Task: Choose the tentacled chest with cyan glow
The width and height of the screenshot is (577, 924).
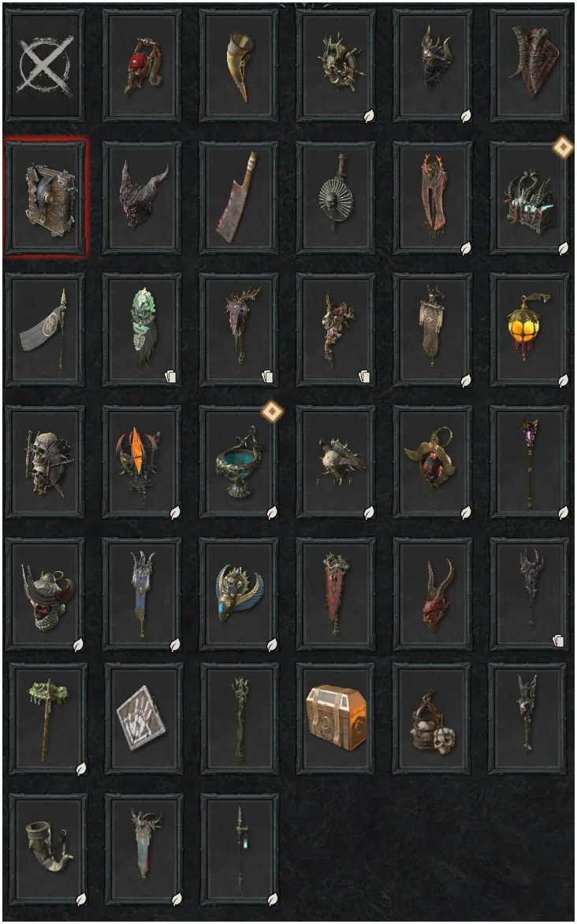Action: (529, 198)
